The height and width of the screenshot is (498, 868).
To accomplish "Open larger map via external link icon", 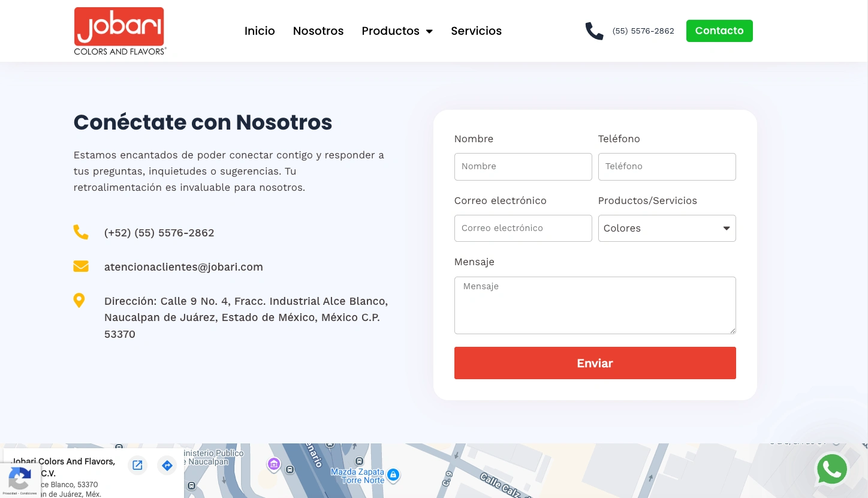I will click(x=137, y=465).
